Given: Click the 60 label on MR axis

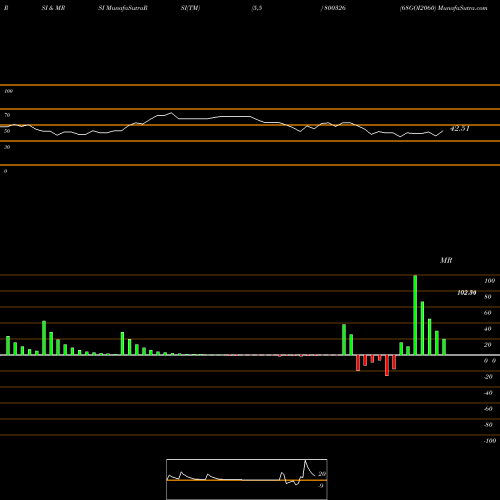Looking at the screenshot, I should pos(488,313).
